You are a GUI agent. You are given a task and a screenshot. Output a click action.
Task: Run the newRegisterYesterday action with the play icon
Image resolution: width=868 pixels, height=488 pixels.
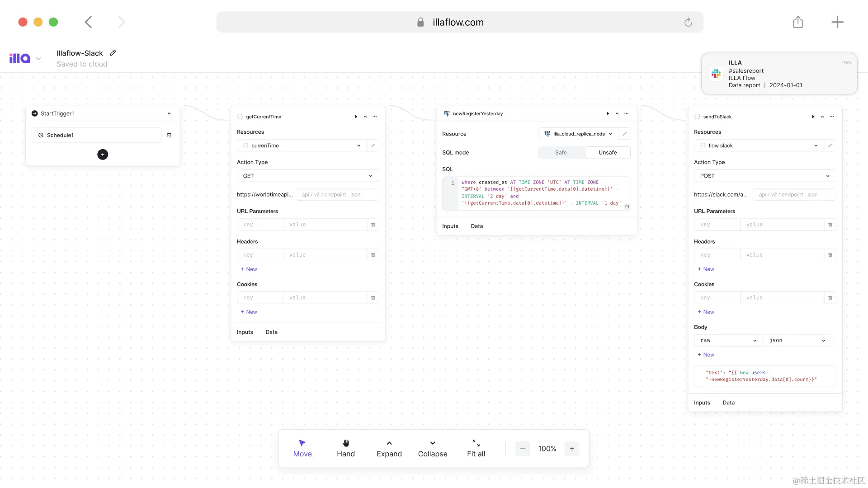(x=608, y=113)
